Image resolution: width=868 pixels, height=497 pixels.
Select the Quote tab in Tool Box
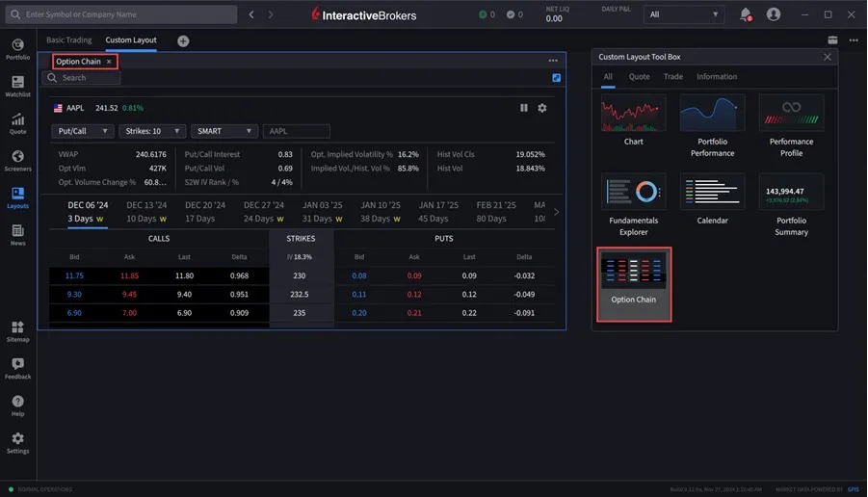[x=640, y=76]
